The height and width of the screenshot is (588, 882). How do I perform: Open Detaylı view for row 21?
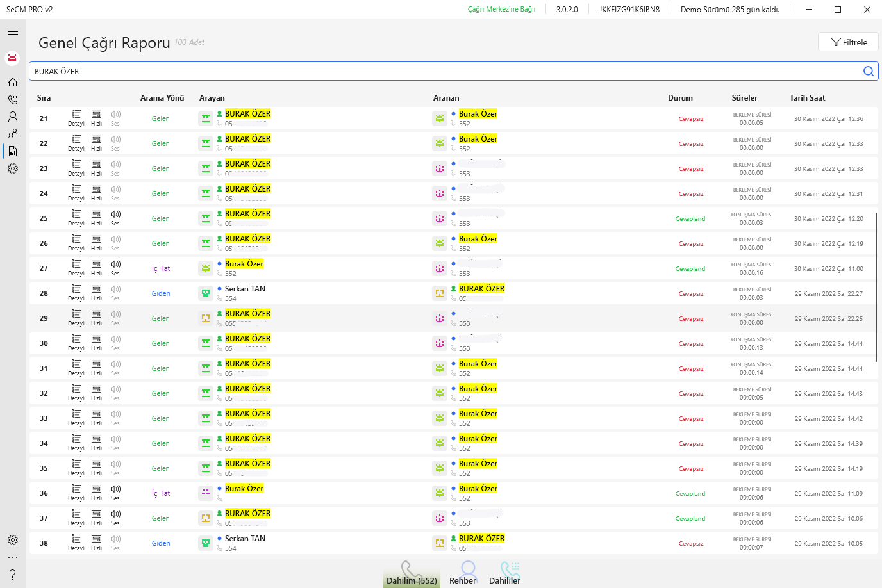[76, 118]
